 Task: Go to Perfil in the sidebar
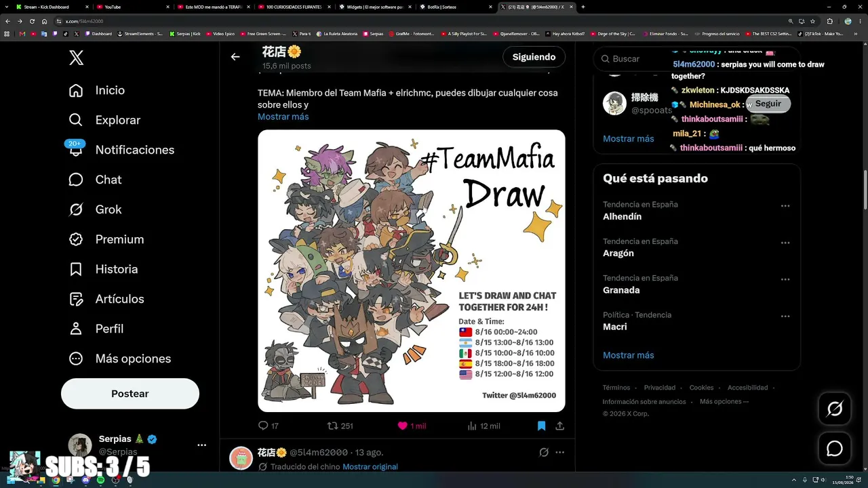[96, 329]
